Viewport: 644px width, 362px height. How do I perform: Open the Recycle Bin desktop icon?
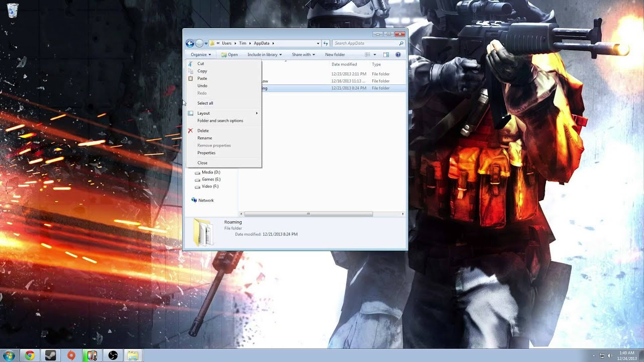[x=13, y=11]
